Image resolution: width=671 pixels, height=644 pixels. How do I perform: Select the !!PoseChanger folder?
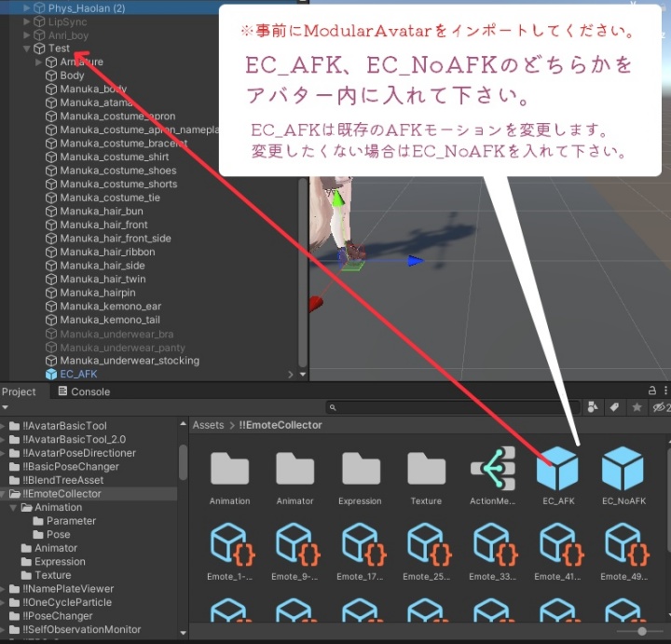pos(58,616)
